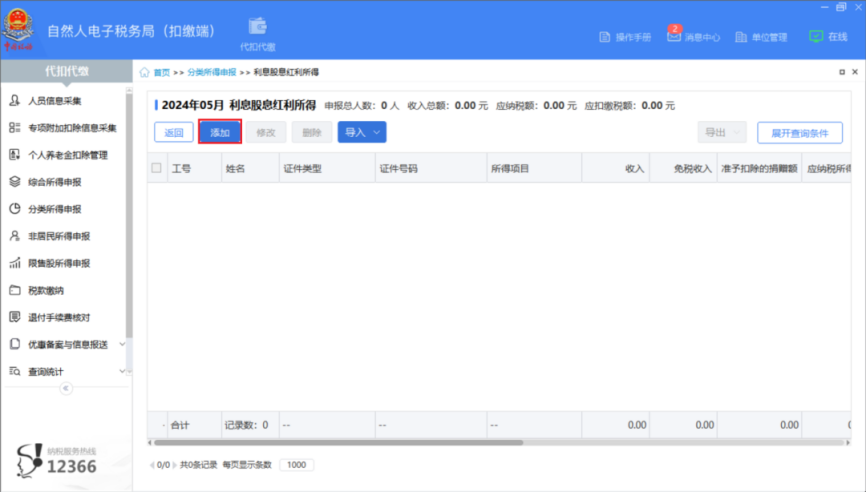Viewport: 866px width, 492px height.
Task: Click the home icon in breadcrumb
Action: tap(145, 72)
